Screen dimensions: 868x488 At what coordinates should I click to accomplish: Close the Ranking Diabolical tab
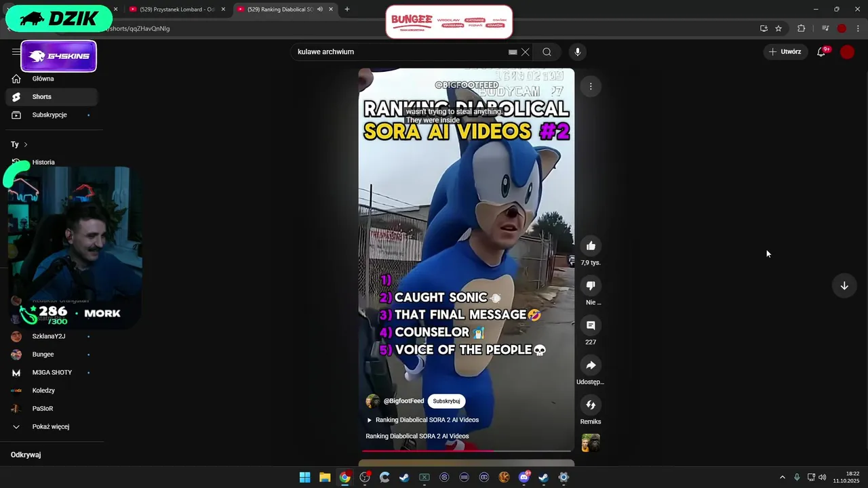click(x=331, y=9)
